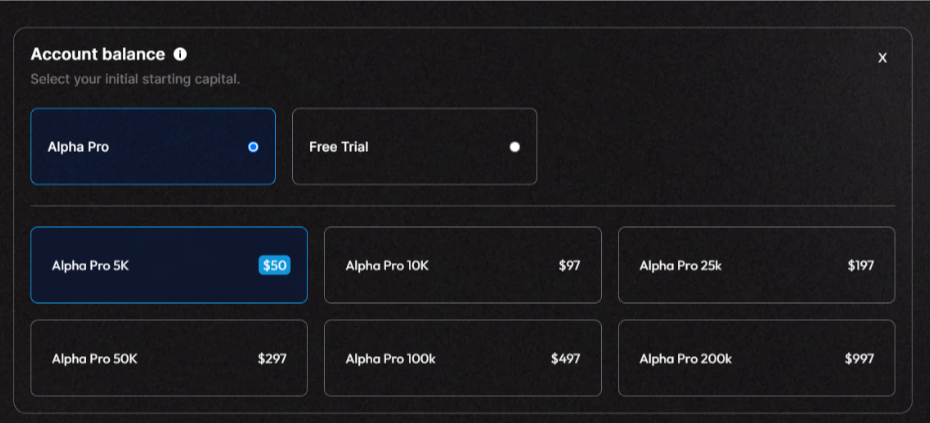Click the Alpha Pro account type label

(x=78, y=147)
